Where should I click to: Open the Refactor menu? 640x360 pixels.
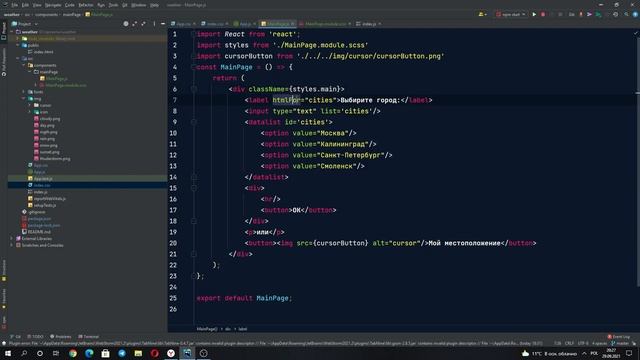(86, 5)
